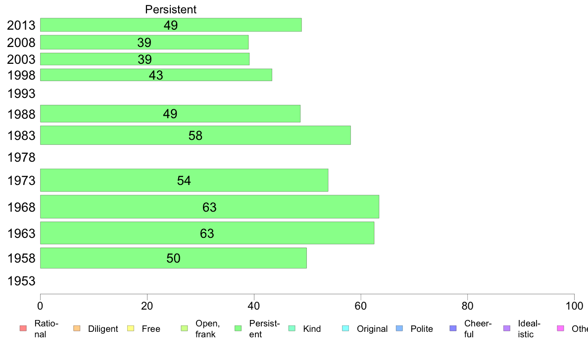This screenshot has height=364, width=588.
Task: Click the Diligent legend color swatch
Action: pos(77,328)
